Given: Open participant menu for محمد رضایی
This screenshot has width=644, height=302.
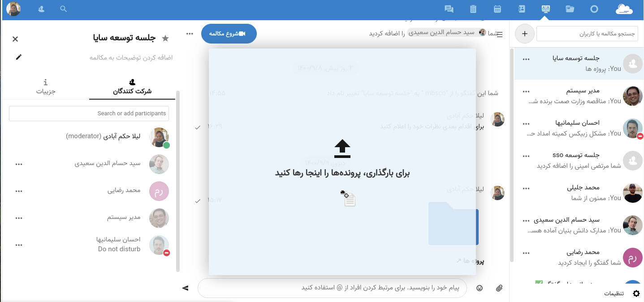Looking at the screenshot, I should (19, 191).
